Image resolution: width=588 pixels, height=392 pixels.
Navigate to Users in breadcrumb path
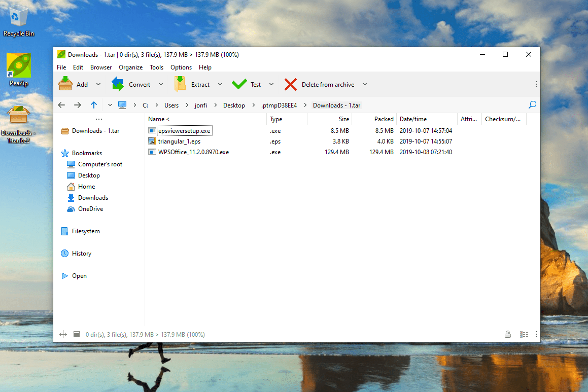pos(171,105)
